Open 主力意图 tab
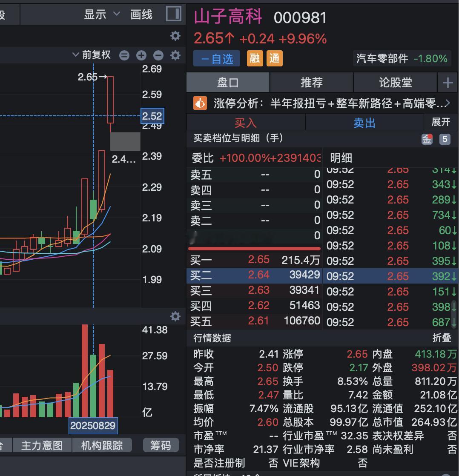This screenshot has width=459, height=476. pyautogui.click(x=42, y=445)
